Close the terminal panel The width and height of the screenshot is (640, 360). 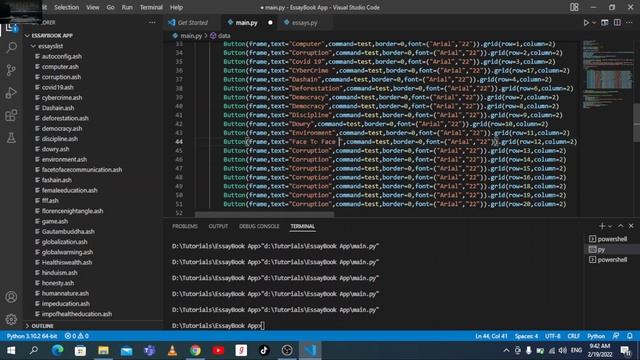coord(631,226)
